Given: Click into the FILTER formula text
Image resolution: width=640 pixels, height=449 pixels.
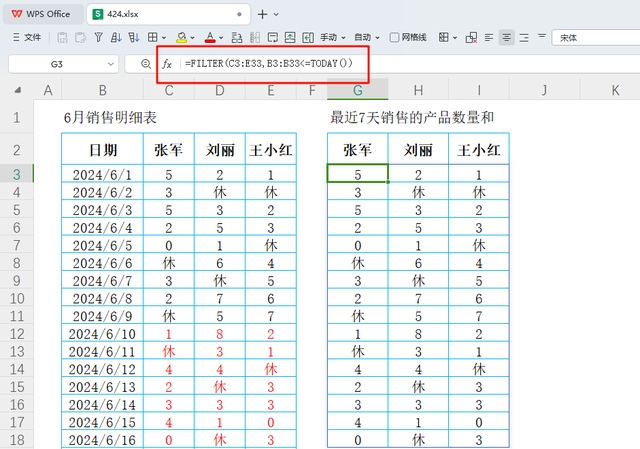Looking at the screenshot, I should pyautogui.click(x=269, y=63).
